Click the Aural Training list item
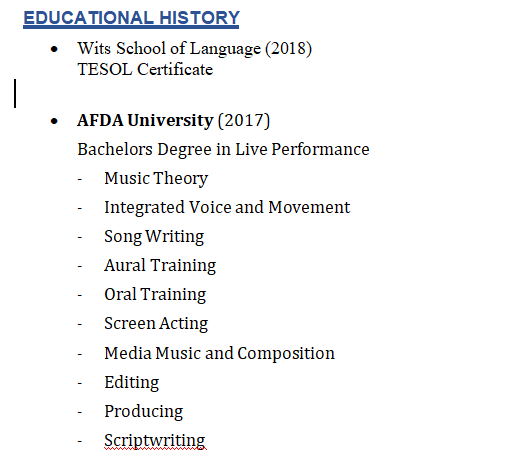The width and height of the screenshot is (525, 458). [x=160, y=266]
